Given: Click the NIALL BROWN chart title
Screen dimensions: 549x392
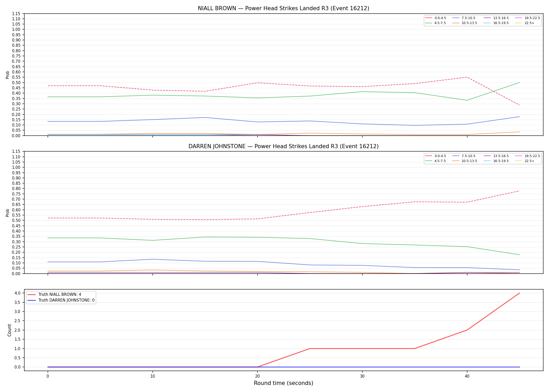Looking at the screenshot, I should tap(283, 8).
